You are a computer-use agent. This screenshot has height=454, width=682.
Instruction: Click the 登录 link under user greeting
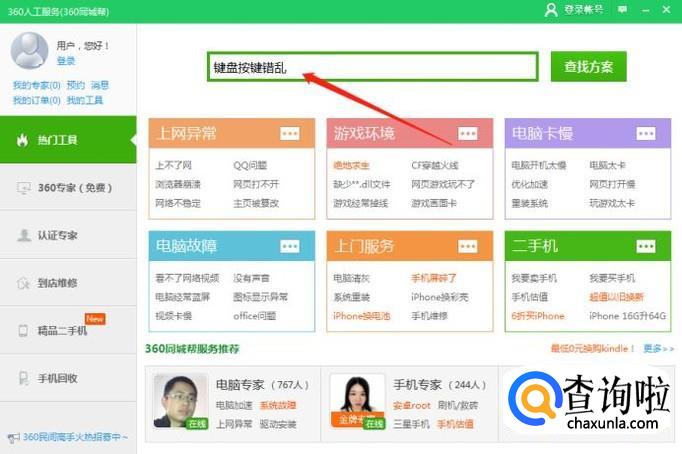[66, 61]
